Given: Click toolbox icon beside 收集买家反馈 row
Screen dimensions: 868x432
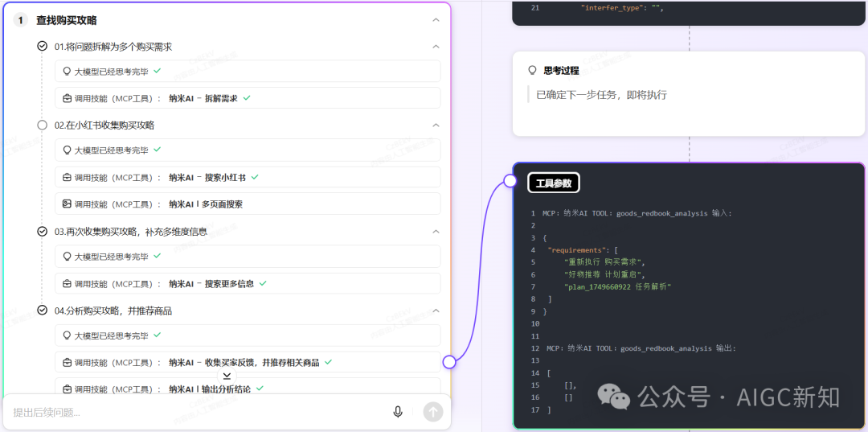Looking at the screenshot, I should (67, 362).
